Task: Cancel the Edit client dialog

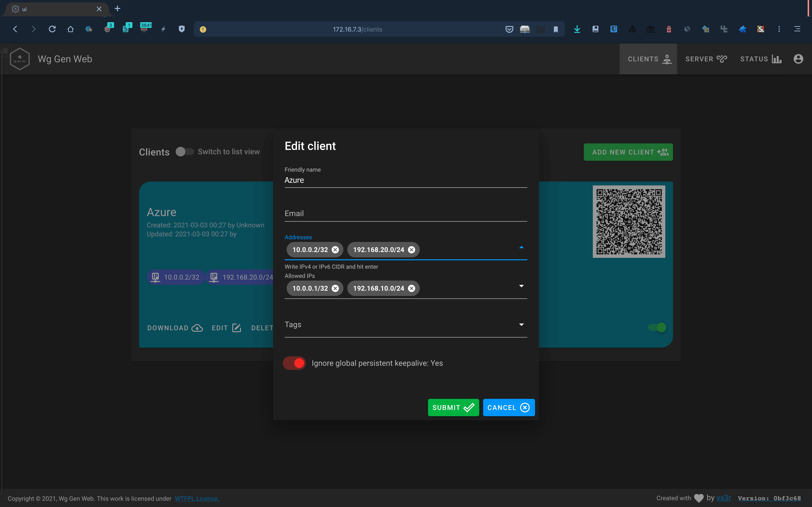Action: point(508,408)
